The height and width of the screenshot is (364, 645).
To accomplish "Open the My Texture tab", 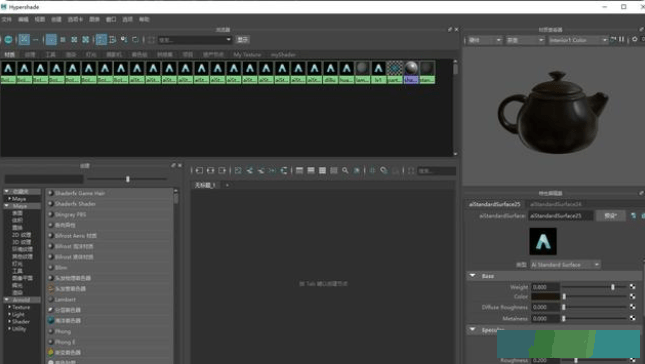I will click(247, 54).
